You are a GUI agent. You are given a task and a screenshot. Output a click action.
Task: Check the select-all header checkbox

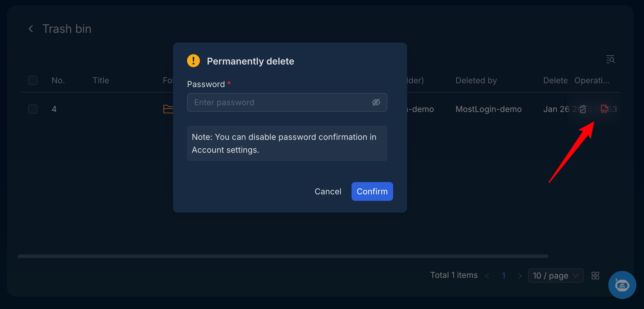[33, 80]
